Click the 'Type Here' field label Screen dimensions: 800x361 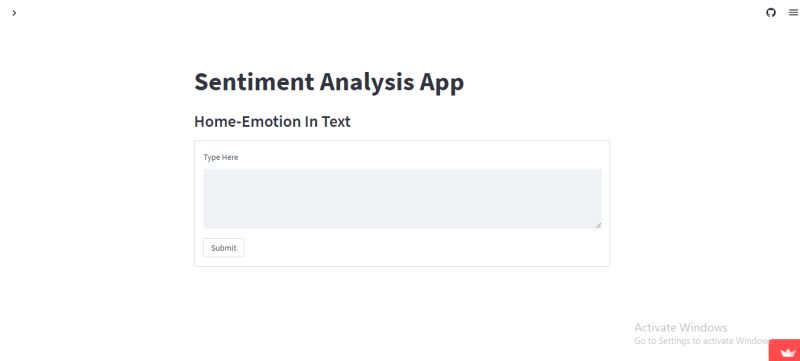tap(221, 157)
